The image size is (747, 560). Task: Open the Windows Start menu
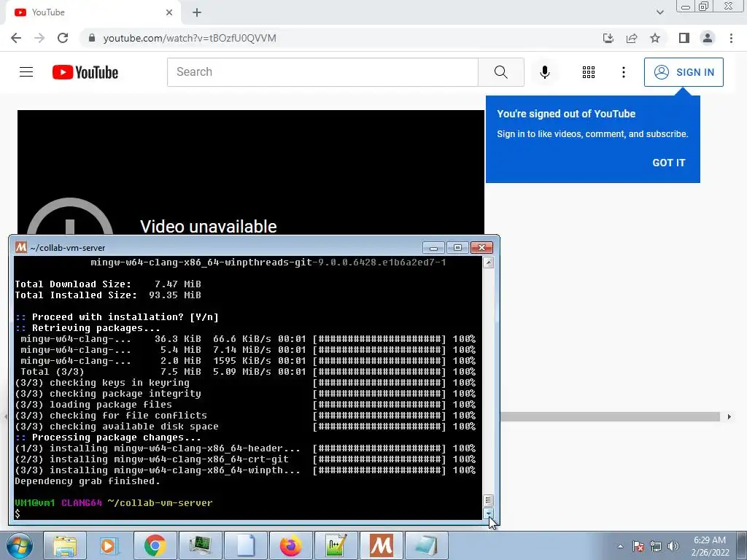click(20, 545)
